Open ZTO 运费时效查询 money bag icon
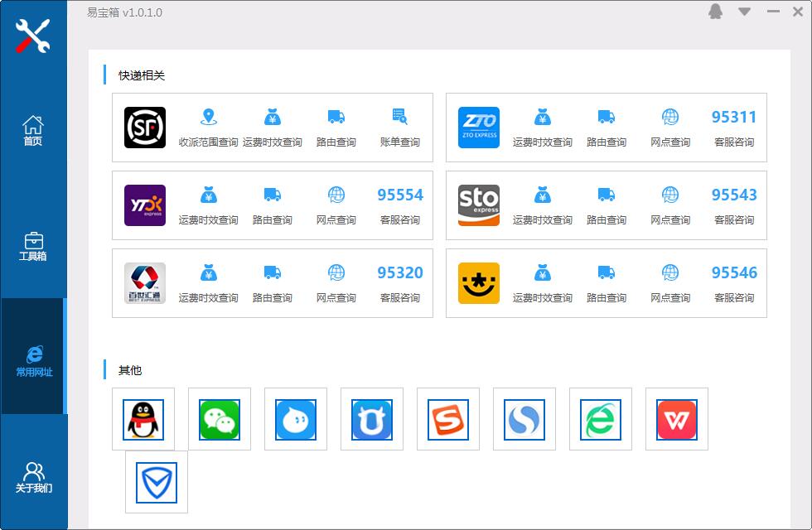This screenshot has height=530, width=812. click(x=543, y=117)
